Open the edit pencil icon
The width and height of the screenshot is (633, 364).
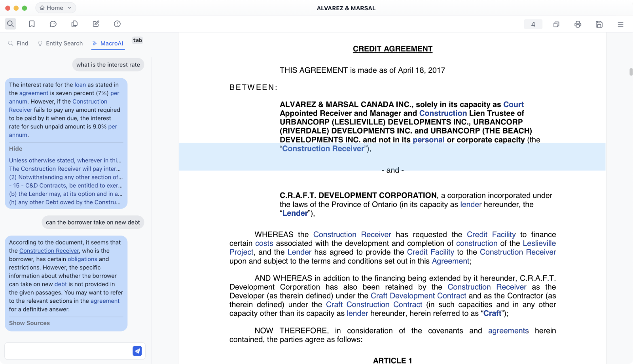pos(96,24)
